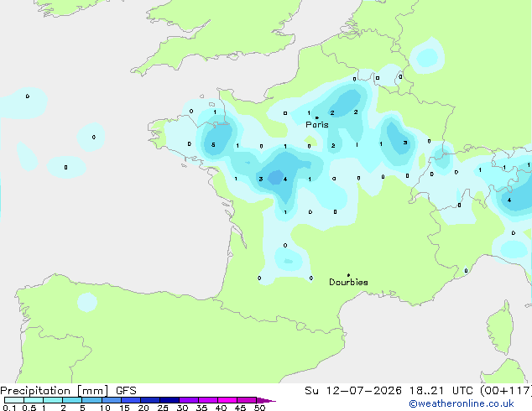
Task: Open the weatheronline.co.uk copyright link
Action: pyautogui.click(x=461, y=403)
